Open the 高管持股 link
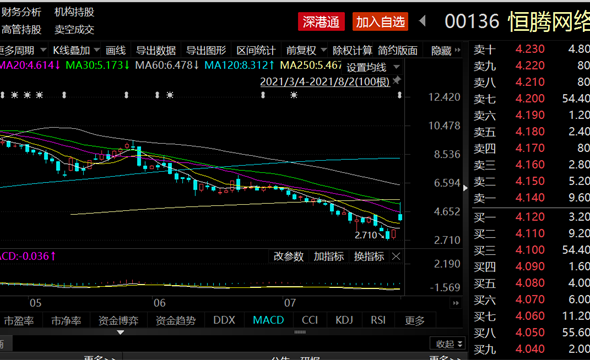This screenshot has width=590, height=360. (21, 29)
